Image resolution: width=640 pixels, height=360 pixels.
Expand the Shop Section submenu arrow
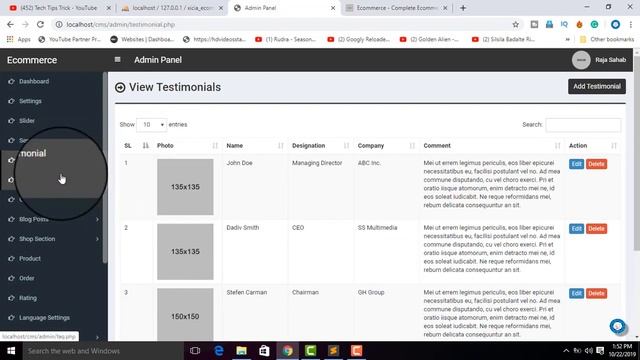(97, 239)
